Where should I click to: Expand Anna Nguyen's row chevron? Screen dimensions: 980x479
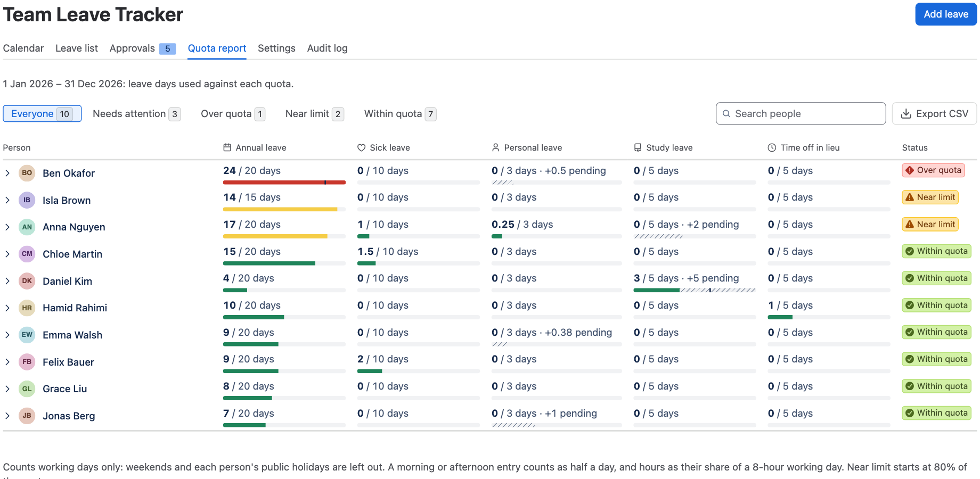(7, 227)
